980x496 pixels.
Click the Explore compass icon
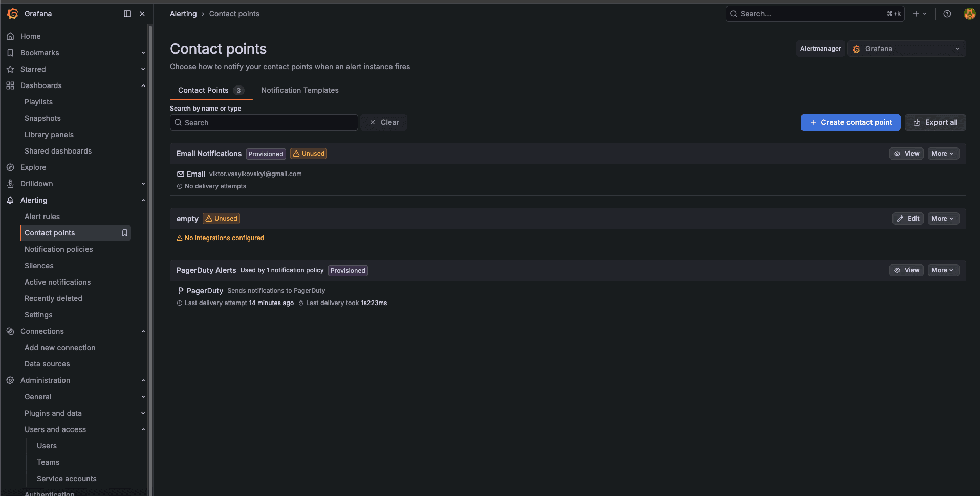(x=10, y=167)
